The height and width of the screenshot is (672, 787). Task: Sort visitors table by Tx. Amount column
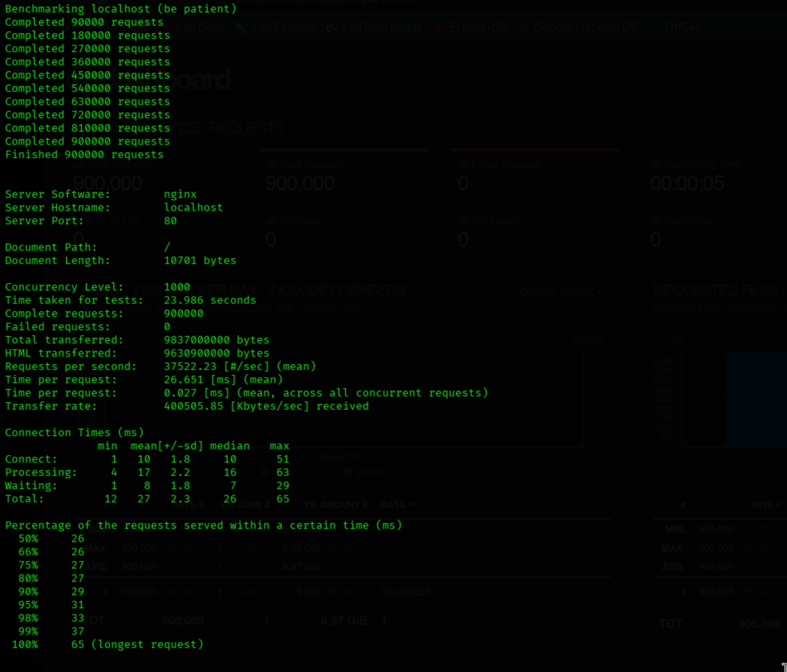pos(335,505)
